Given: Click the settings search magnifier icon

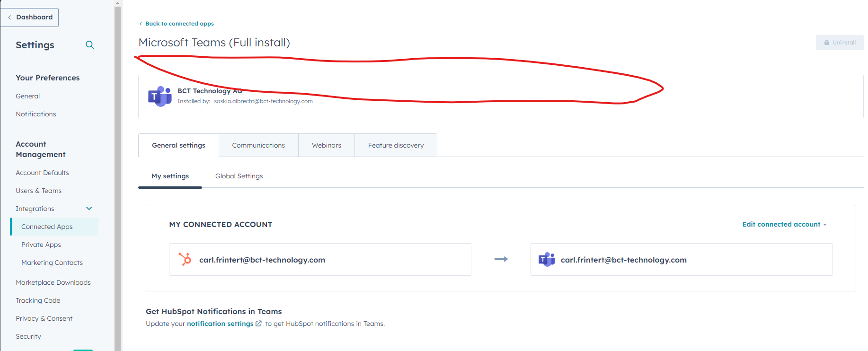Looking at the screenshot, I should pos(90,45).
